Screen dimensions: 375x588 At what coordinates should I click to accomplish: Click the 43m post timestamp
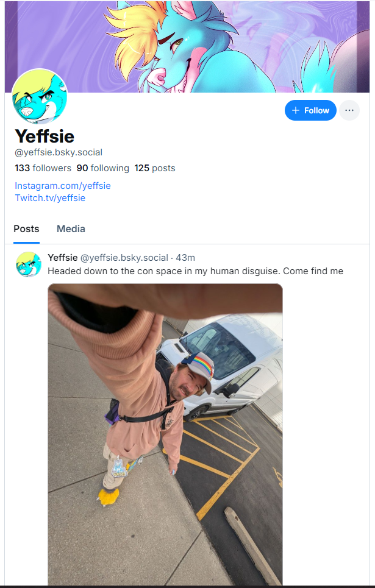coord(185,258)
